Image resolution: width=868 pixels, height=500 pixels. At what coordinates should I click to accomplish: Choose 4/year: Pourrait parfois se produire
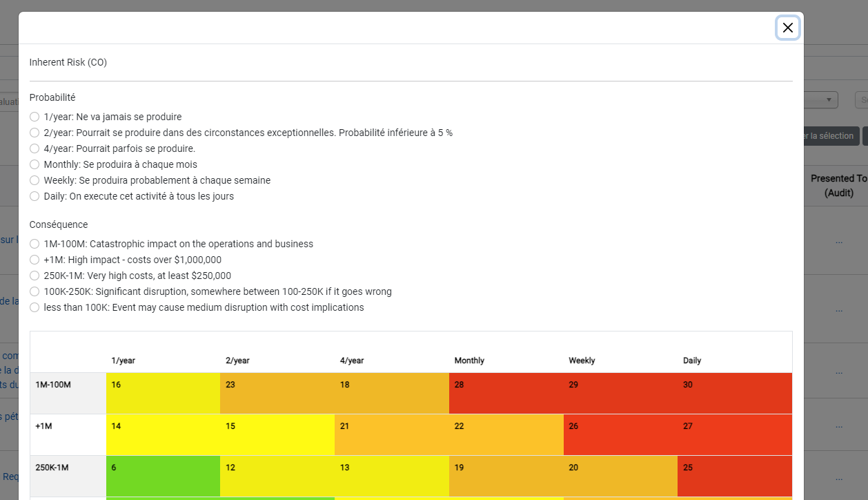34,148
